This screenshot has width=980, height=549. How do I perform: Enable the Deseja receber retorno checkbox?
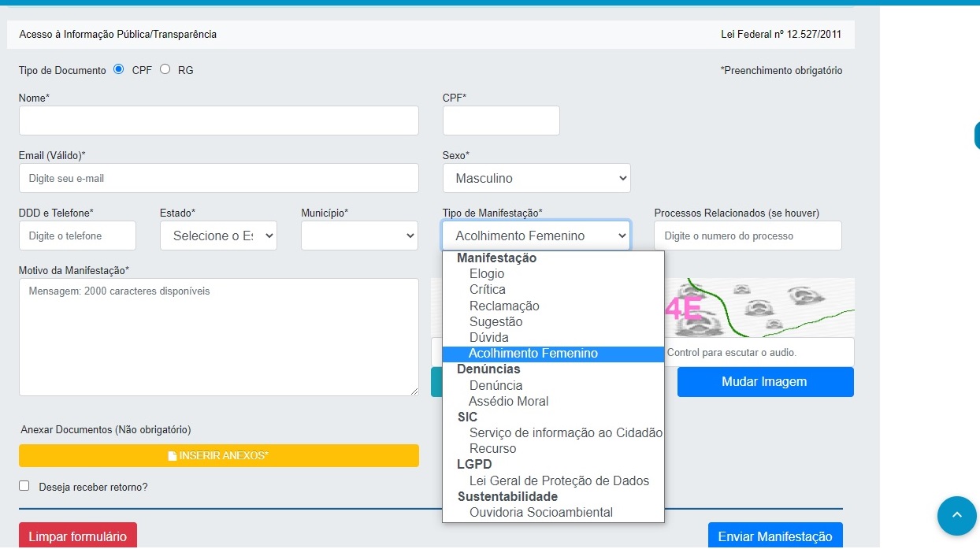24,486
